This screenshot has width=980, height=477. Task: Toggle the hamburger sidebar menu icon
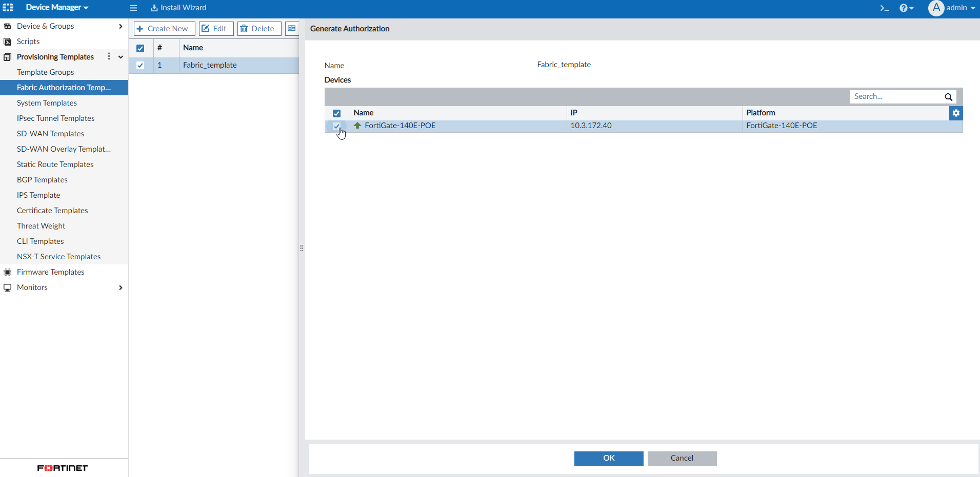point(133,8)
